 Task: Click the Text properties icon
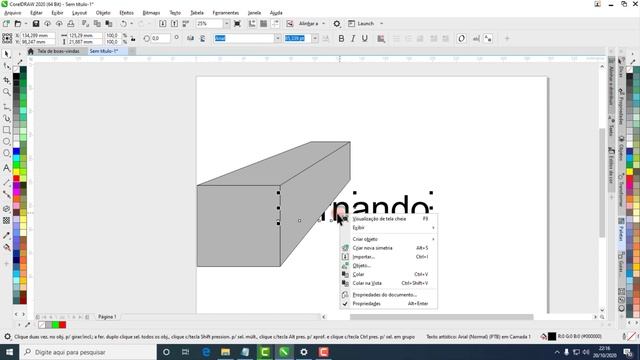(x=488, y=38)
